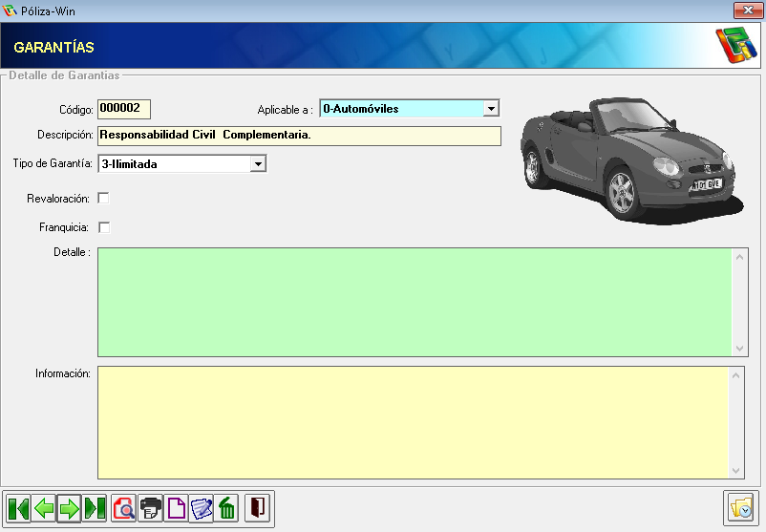Delete record with the green trash icon
This screenshot has width=766, height=532.
click(226, 508)
